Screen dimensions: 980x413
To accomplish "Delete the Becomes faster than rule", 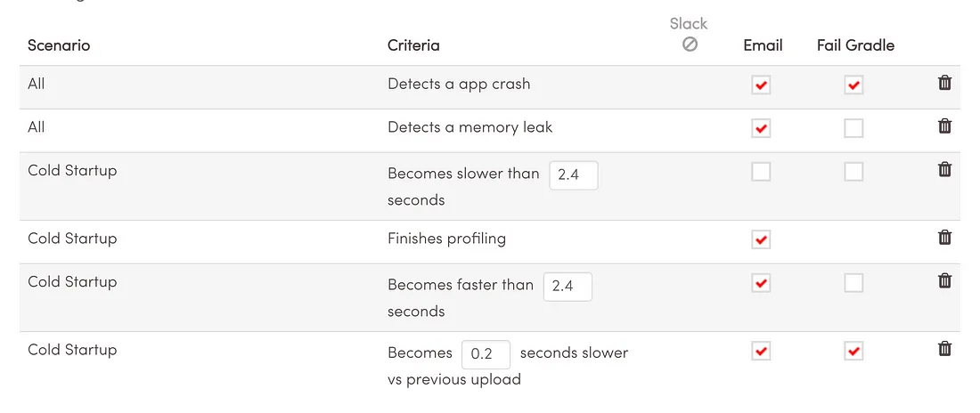I will (x=944, y=280).
